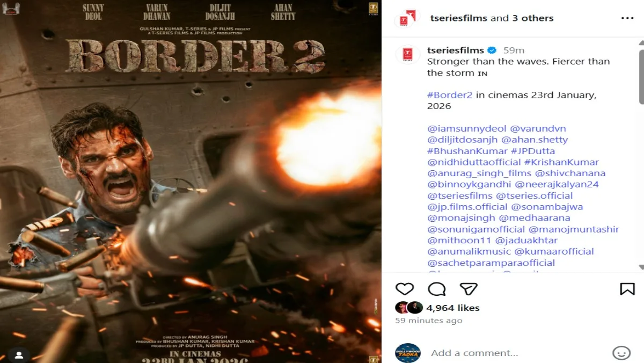
Task: Open emoji picker smiley icon
Action: [x=621, y=353]
